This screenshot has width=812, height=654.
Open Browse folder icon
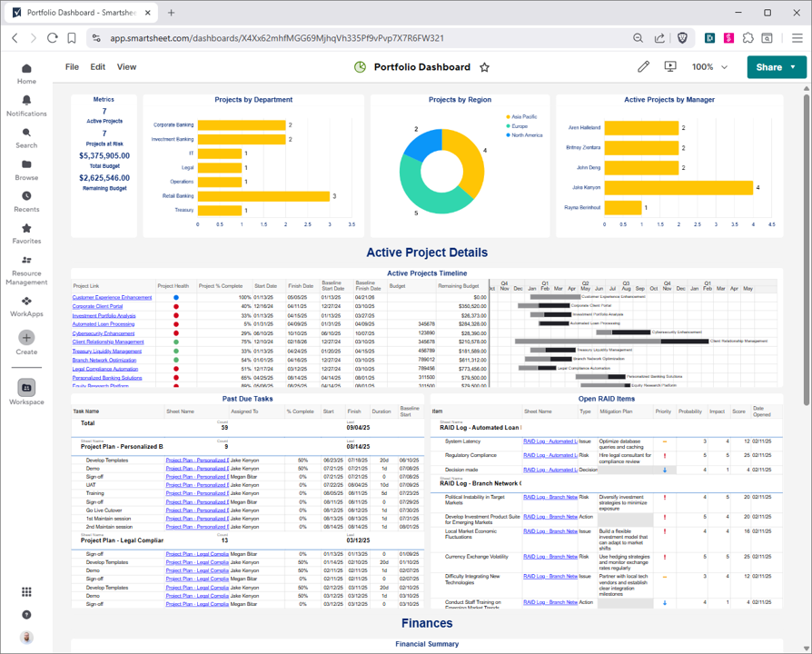26,164
